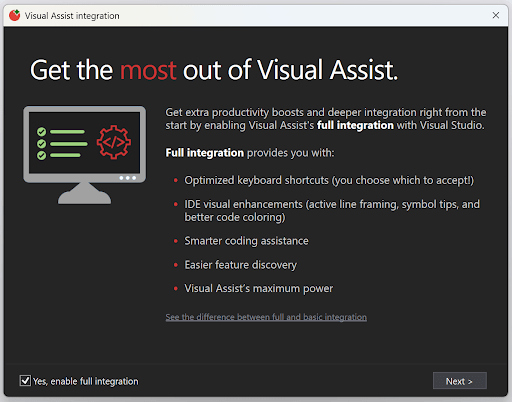Image resolution: width=512 pixels, height=402 pixels.
Task: Click the 'Visual Assist integration' window title text
Action: click(72, 16)
